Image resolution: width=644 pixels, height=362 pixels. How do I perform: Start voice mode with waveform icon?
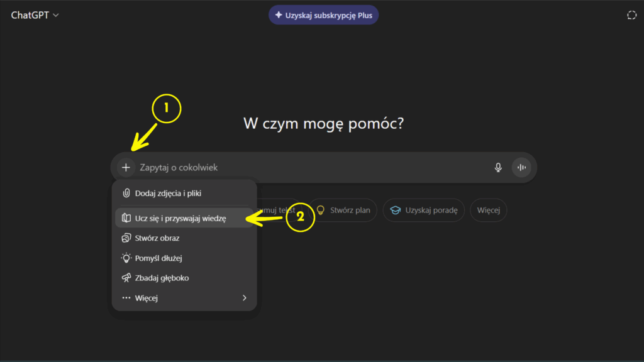point(521,168)
